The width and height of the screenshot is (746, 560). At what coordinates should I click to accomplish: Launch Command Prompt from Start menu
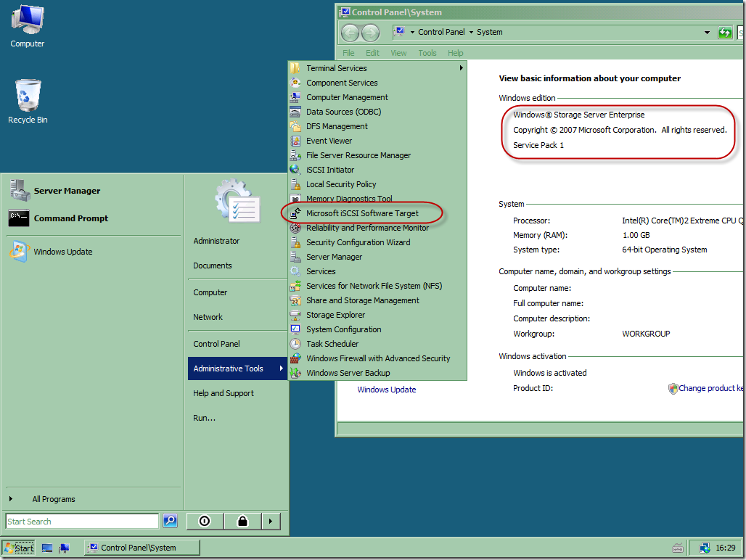(70, 218)
